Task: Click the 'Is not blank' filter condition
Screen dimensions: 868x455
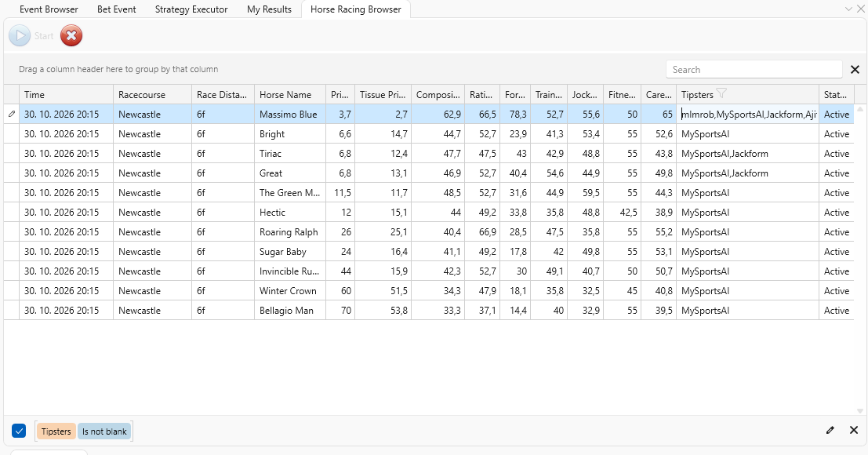Action: click(104, 431)
